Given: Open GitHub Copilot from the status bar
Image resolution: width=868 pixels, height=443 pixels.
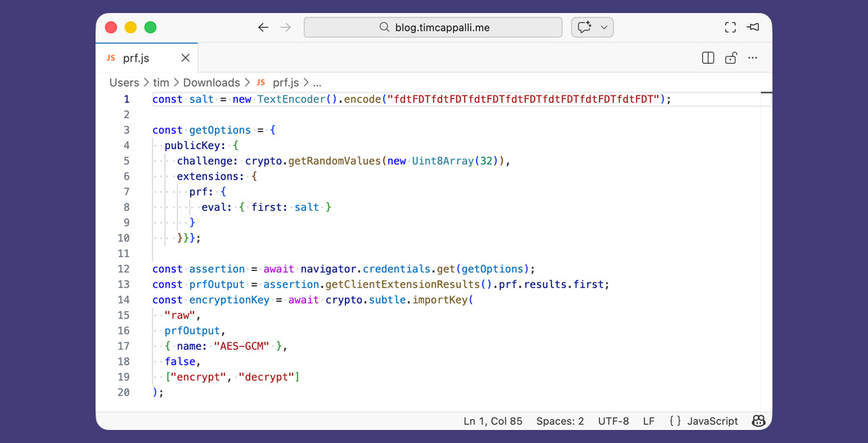Looking at the screenshot, I should (x=757, y=421).
